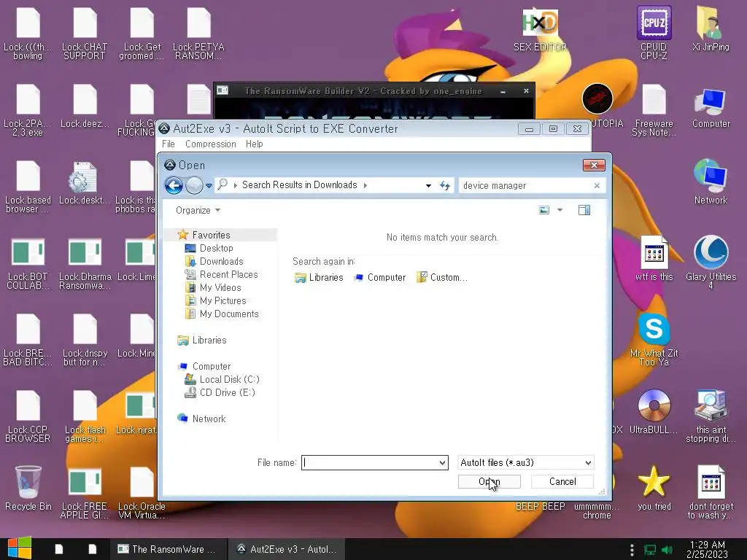Expand the view options dropdown arrow
This screenshot has width=747, height=560.
560,210
